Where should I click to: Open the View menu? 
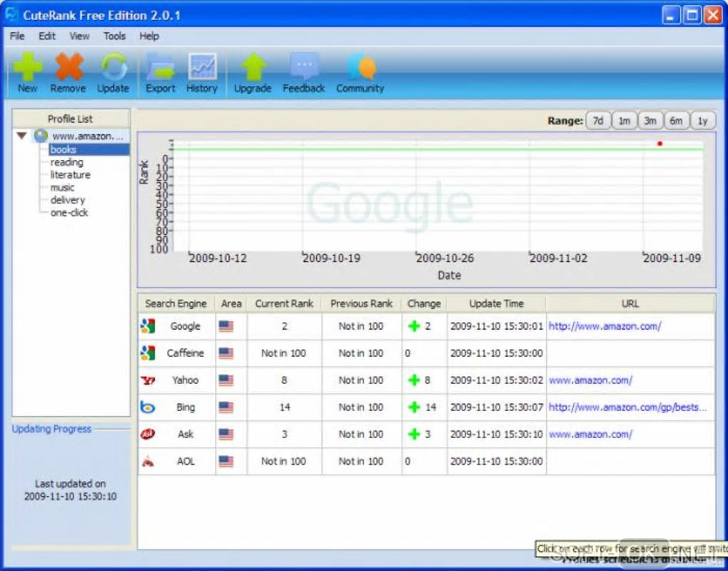(x=79, y=36)
